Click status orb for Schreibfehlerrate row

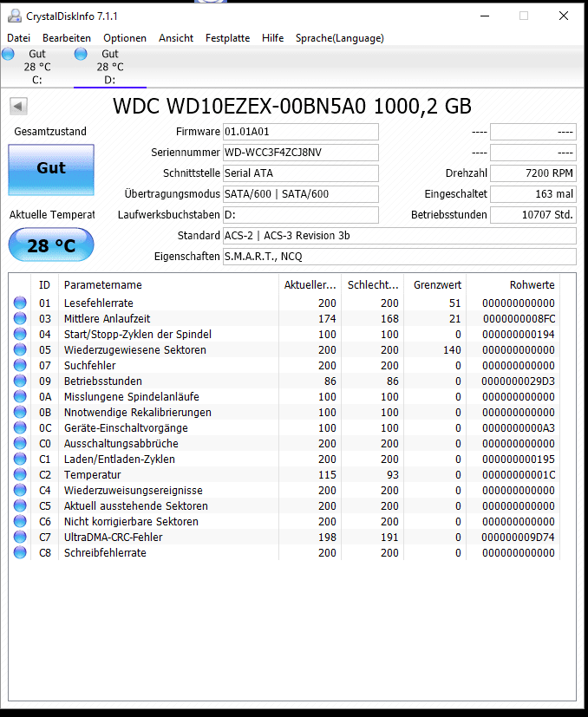(20, 552)
